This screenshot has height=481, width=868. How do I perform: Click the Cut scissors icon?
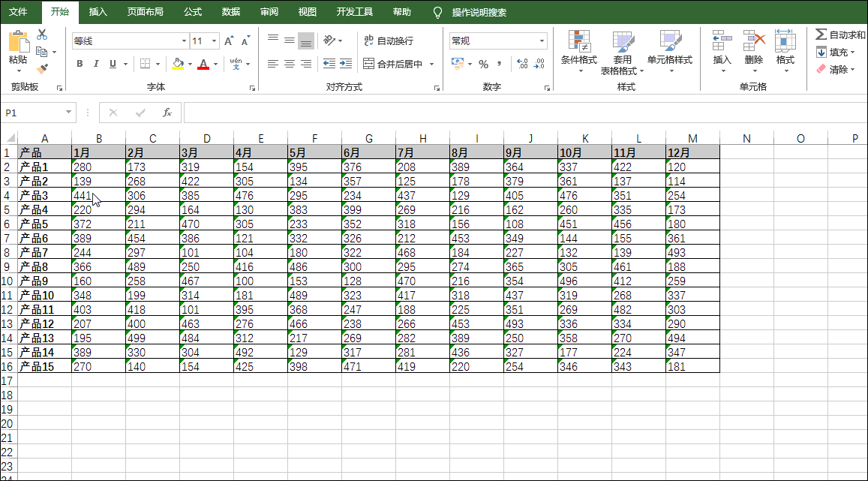[42, 35]
